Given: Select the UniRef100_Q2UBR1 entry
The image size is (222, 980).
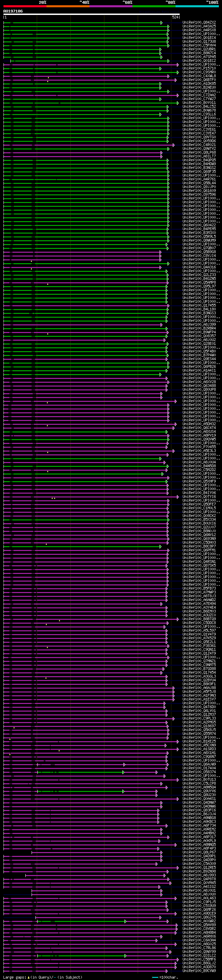Looking at the screenshot, I should coord(199,49).
